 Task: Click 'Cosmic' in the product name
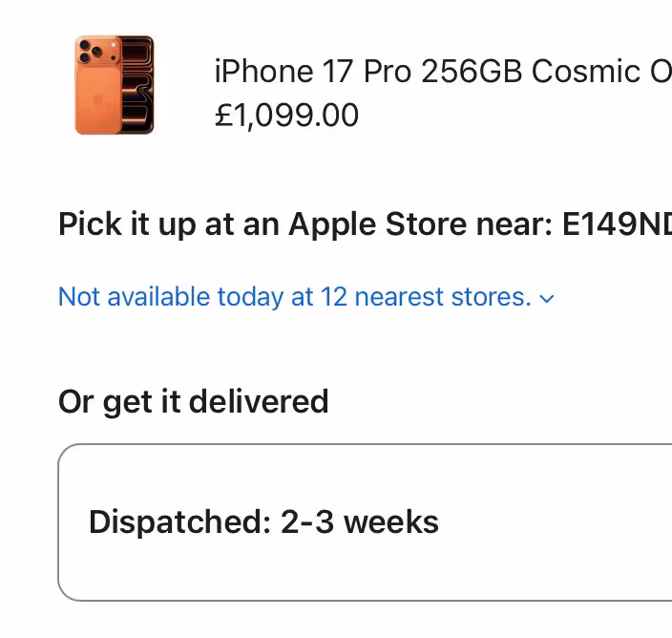coord(584,72)
